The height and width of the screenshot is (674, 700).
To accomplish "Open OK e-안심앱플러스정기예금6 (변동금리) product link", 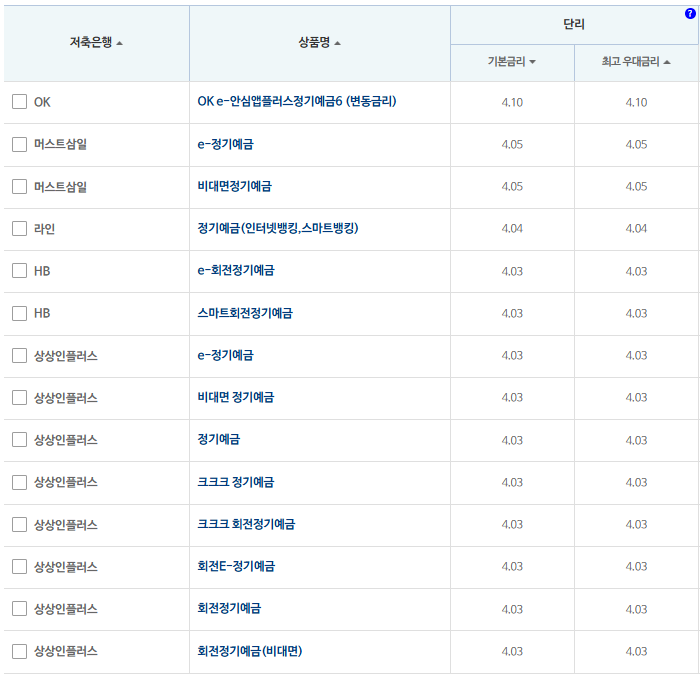I will [x=297, y=101].
